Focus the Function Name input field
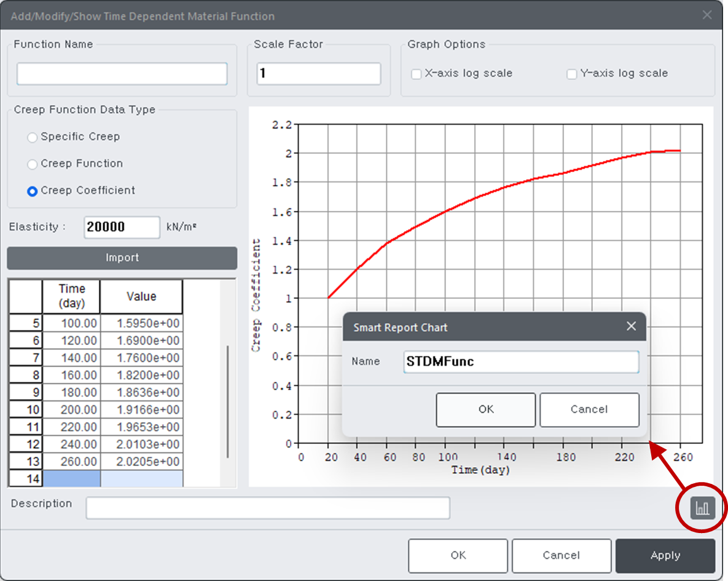Screen dimensions: 728x581 tap(122, 74)
